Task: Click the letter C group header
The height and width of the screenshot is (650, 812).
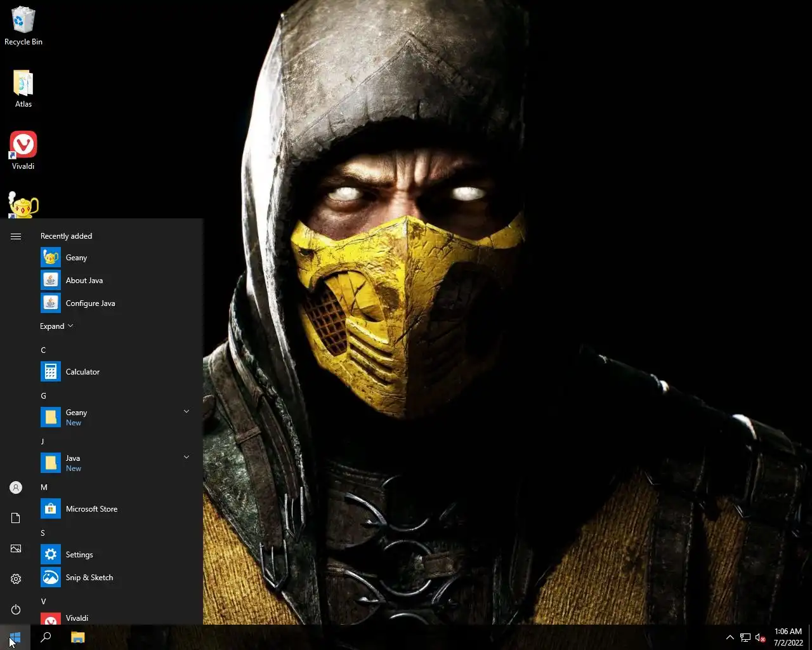Action: pyautogui.click(x=43, y=350)
